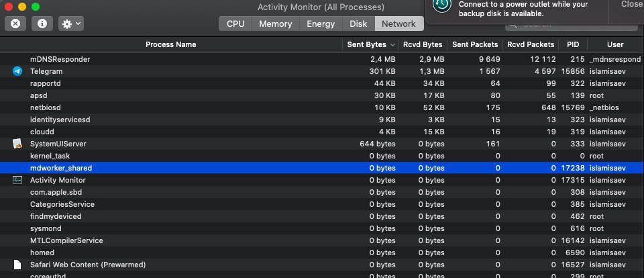Select the rapportd process
Screen dimensions: 644x278
(45, 83)
